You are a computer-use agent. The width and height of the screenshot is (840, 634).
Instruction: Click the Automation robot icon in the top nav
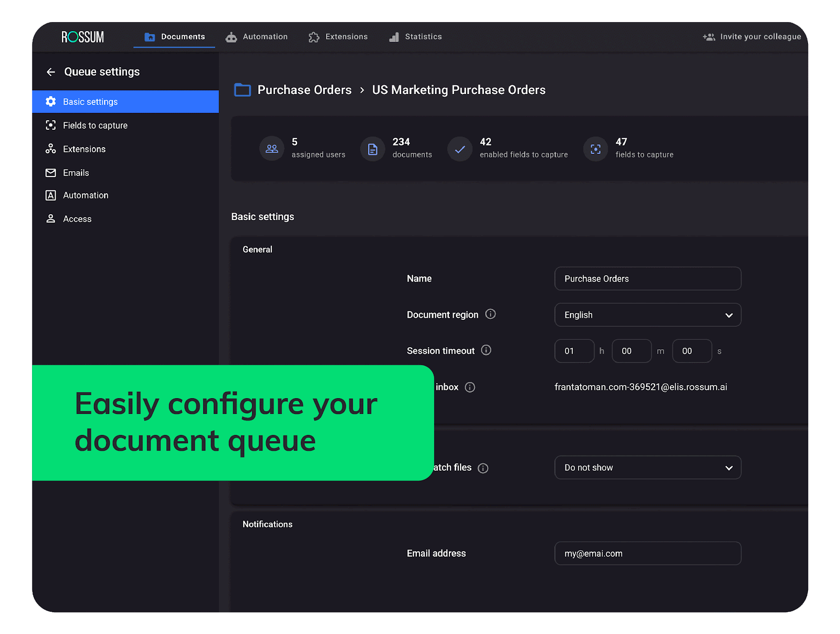(231, 37)
